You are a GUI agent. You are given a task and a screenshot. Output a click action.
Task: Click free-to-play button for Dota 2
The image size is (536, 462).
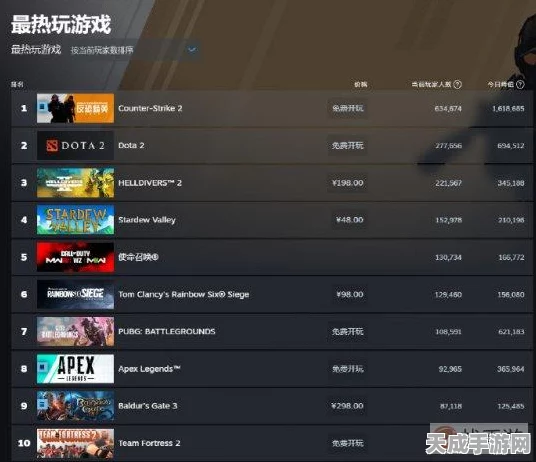click(348, 146)
